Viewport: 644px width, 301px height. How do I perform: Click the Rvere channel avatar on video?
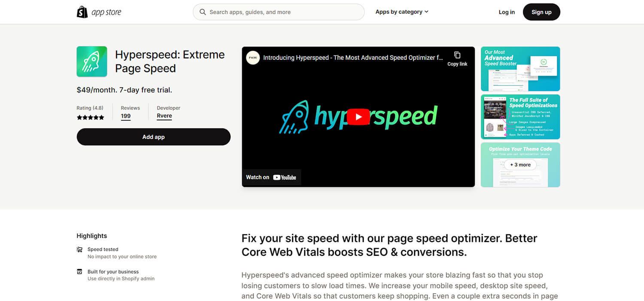pyautogui.click(x=253, y=58)
